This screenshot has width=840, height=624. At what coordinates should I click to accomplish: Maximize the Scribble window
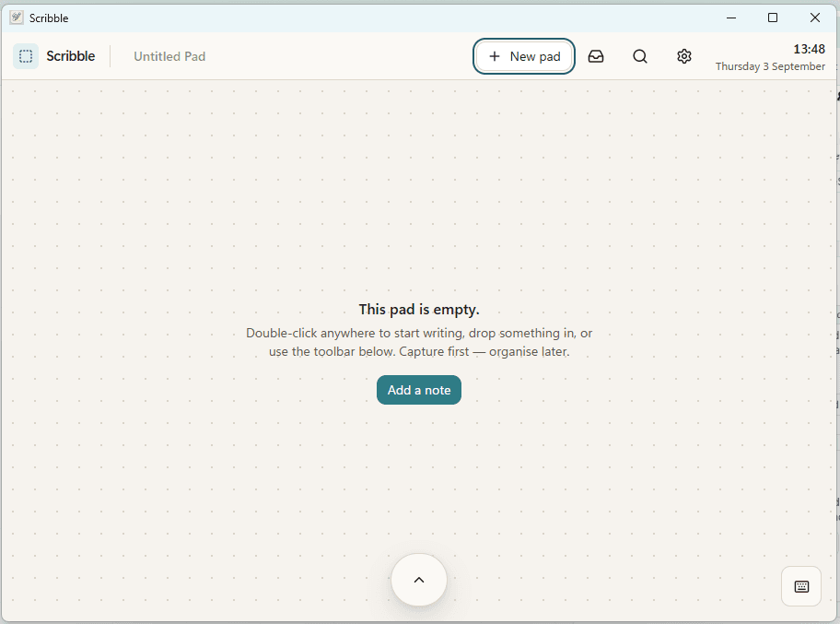click(x=773, y=18)
